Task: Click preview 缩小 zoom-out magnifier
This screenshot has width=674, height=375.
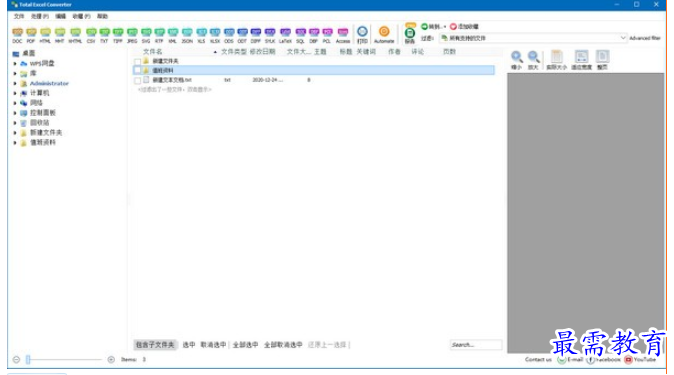Action: pyautogui.click(x=517, y=60)
